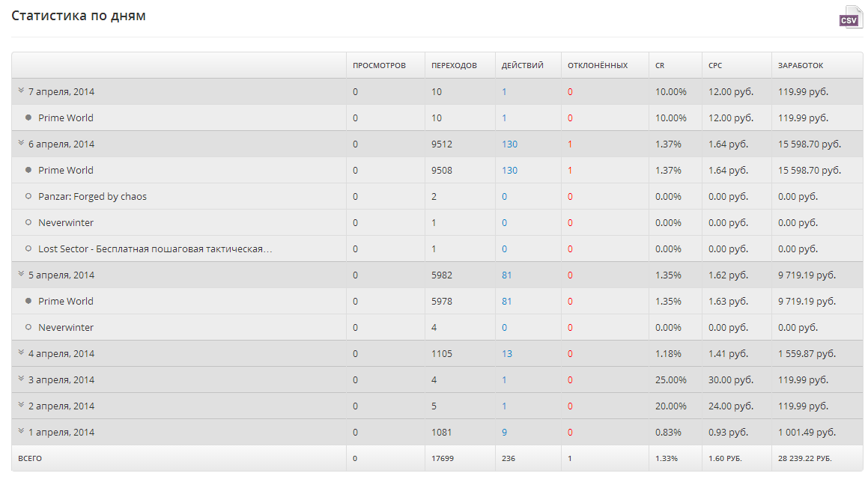This screenshot has height=479, width=868.
Task: Collapse the 5 апреля, 2014 row
Action: (x=22, y=275)
